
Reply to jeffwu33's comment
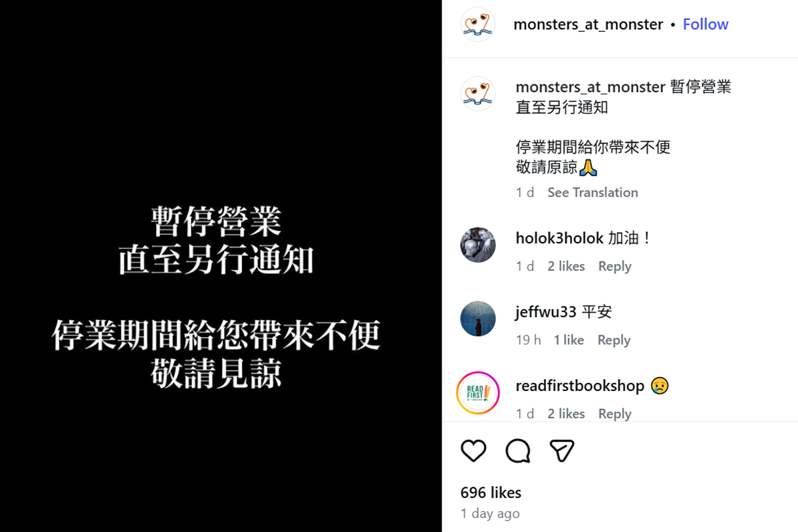614,340
